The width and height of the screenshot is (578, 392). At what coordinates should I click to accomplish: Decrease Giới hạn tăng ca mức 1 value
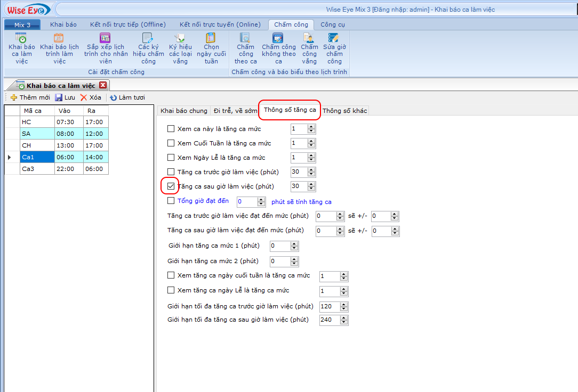coord(295,248)
